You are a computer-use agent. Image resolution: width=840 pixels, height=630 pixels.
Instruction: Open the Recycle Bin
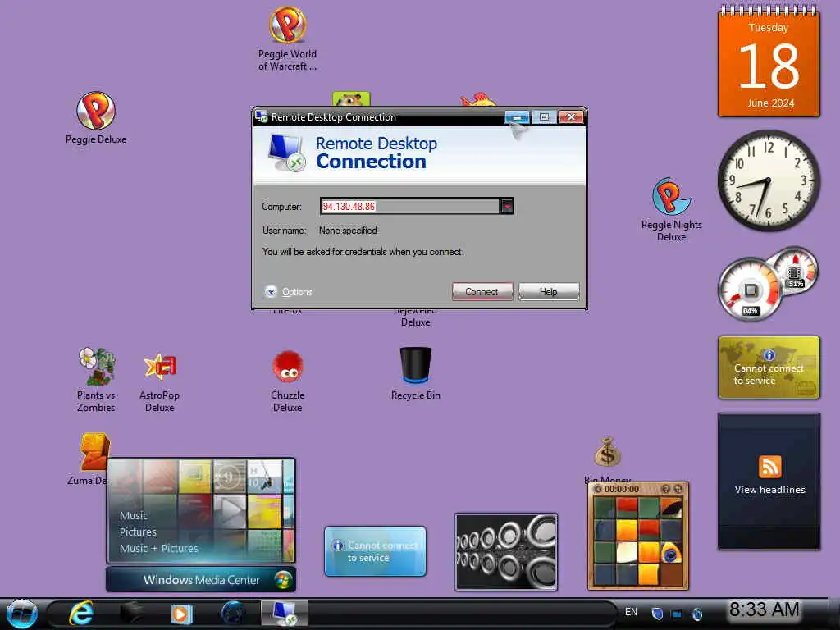point(416,374)
